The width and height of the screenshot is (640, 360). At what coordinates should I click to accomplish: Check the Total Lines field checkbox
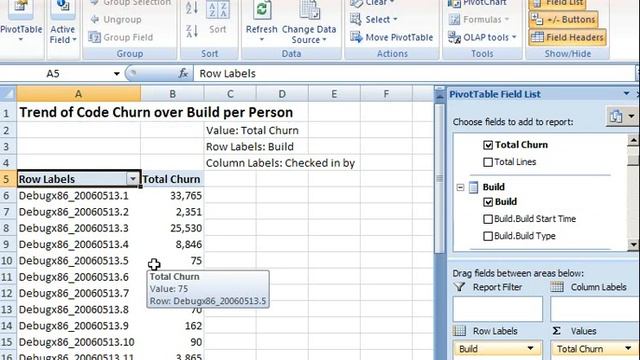pyautogui.click(x=488, y=162)
